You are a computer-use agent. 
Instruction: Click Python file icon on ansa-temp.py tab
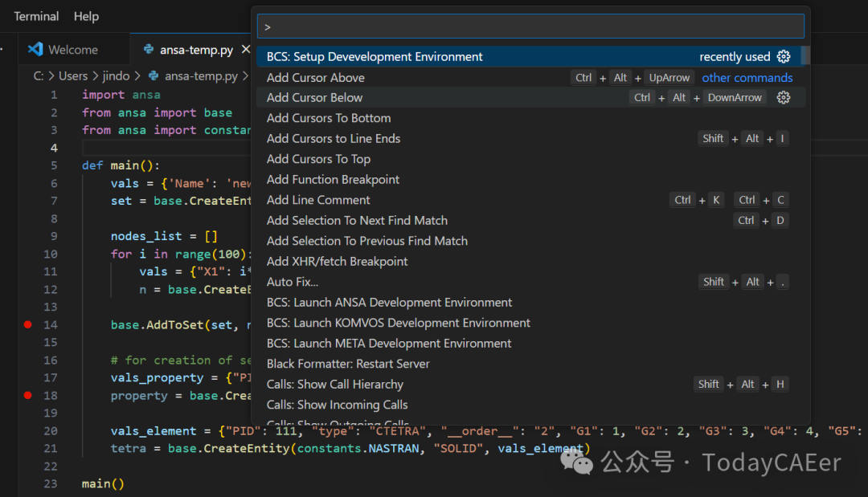[x=149, y=49]
